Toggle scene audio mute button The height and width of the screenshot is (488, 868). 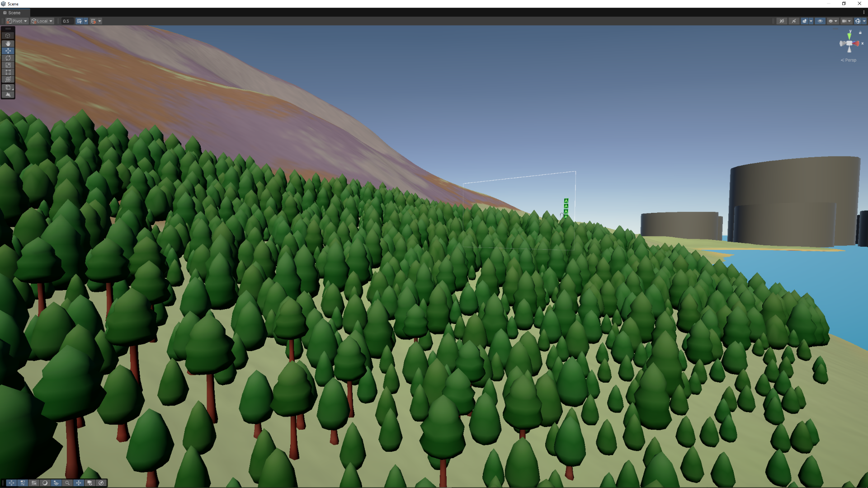[x=794, y=21]
